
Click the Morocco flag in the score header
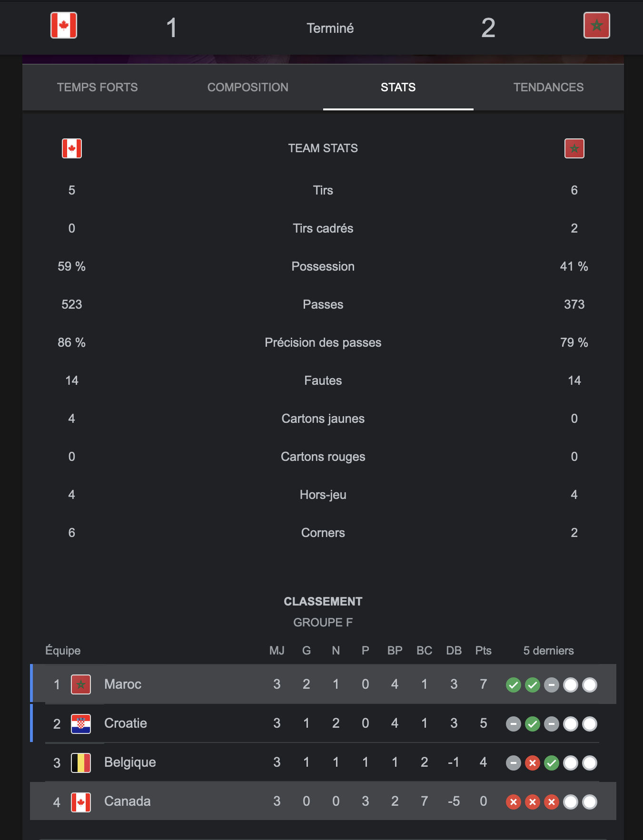coord(597,25)
